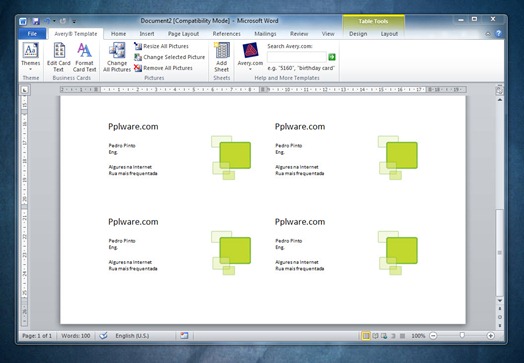Undo the last action
This screenshot has width=524, height=363.
click(x=47, y=21)
